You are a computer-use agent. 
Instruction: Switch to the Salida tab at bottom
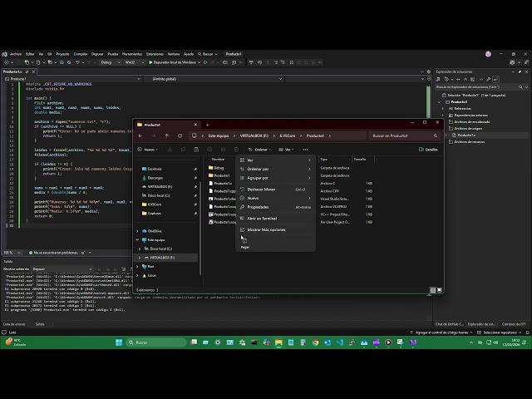tap(40, 324)
